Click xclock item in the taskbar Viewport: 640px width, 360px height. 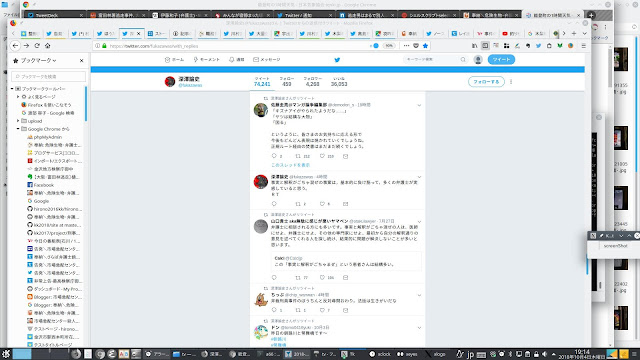[x=380, y=354]
